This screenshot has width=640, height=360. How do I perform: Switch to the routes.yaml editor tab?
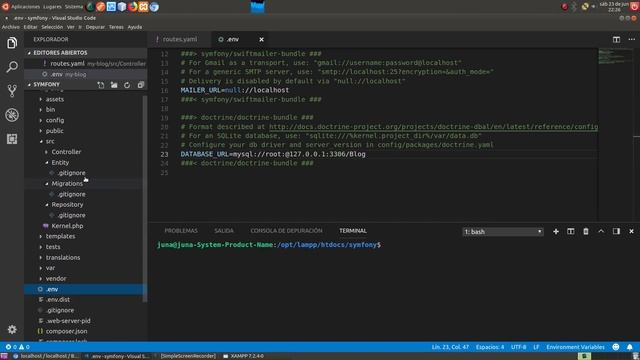pos(180,40)
